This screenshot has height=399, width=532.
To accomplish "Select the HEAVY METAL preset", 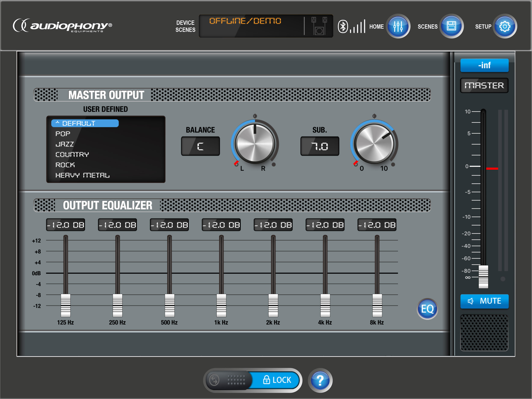I will click(83, 175).
